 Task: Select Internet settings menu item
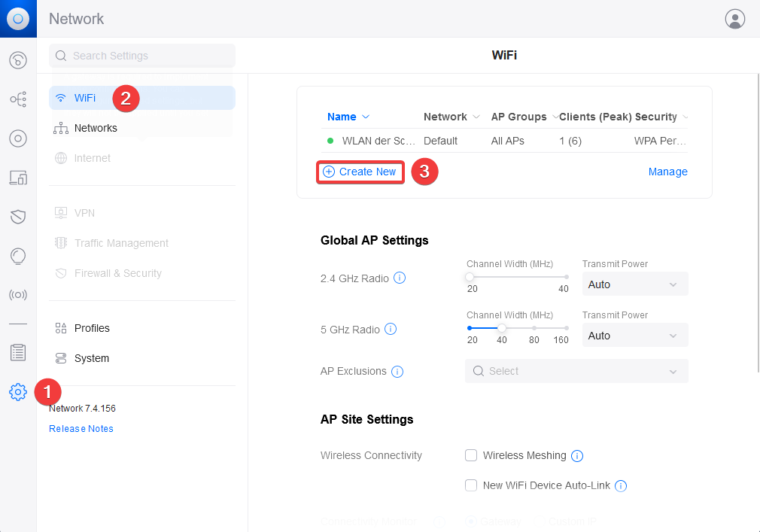[x=142, y=158]
